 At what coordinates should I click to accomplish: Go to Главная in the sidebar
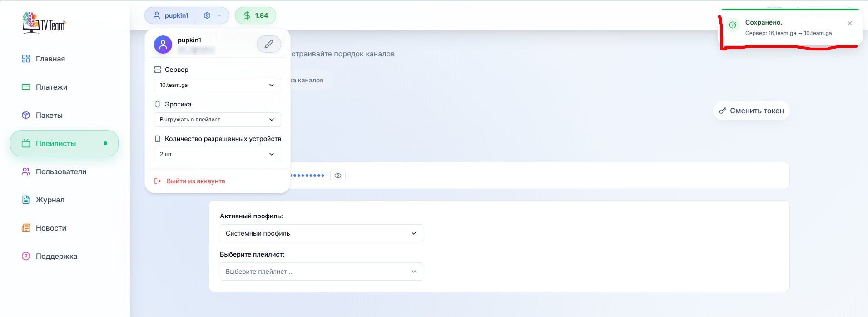pyautogui.click(x=50, y=59)
